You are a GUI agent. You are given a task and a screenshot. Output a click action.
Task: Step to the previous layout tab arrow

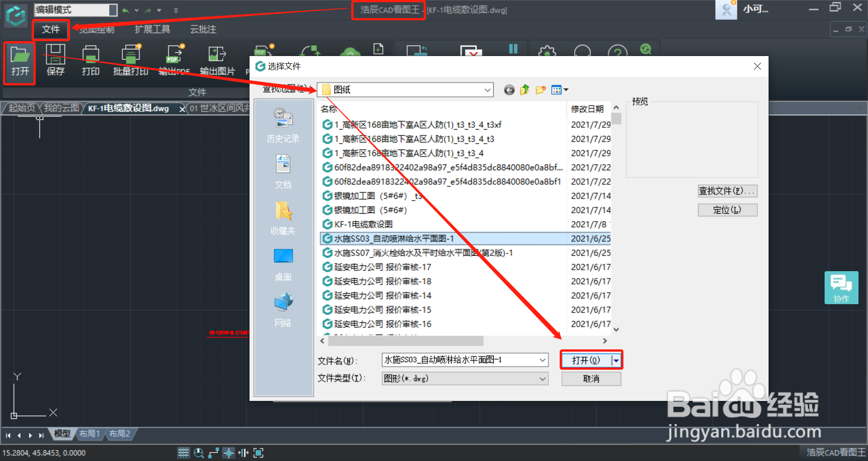[19, 435]
